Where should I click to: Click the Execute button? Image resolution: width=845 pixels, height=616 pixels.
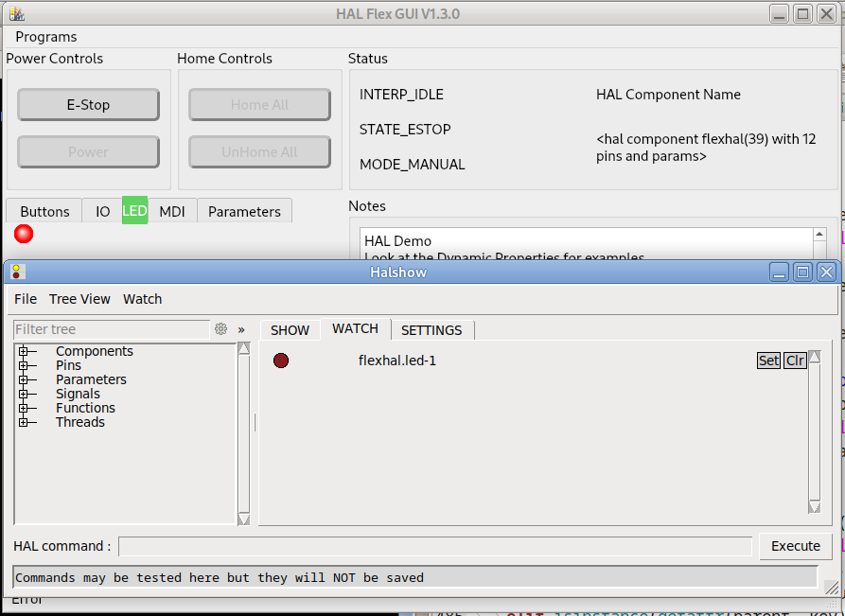click(x=795, y=546)
